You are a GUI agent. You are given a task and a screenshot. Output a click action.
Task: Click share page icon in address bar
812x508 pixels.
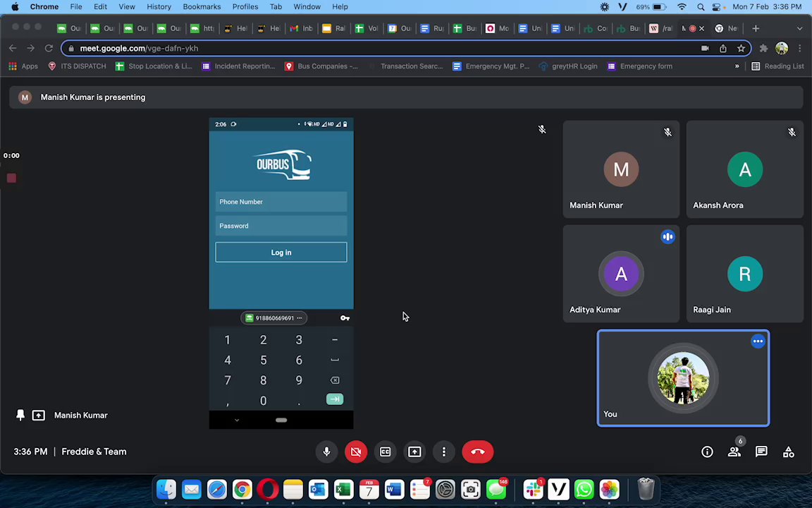[723, 48]
